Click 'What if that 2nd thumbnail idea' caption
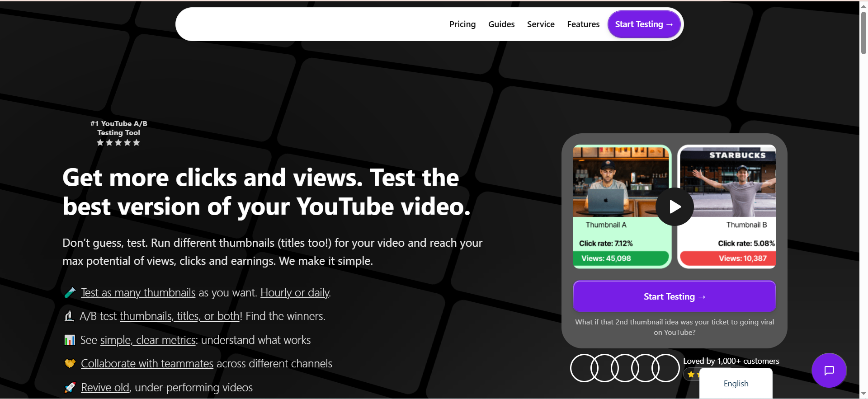868x399 pixels. pyautogui.click(x=675, y=327)
